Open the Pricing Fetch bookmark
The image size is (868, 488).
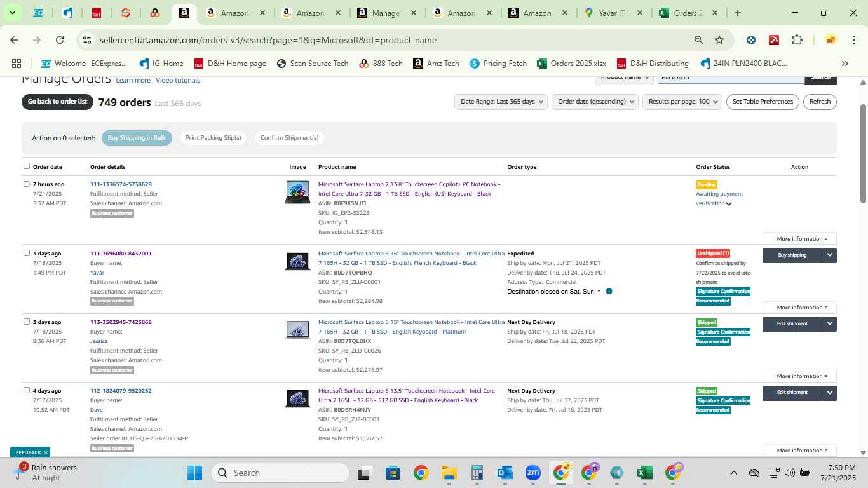[x=498, y=64]
